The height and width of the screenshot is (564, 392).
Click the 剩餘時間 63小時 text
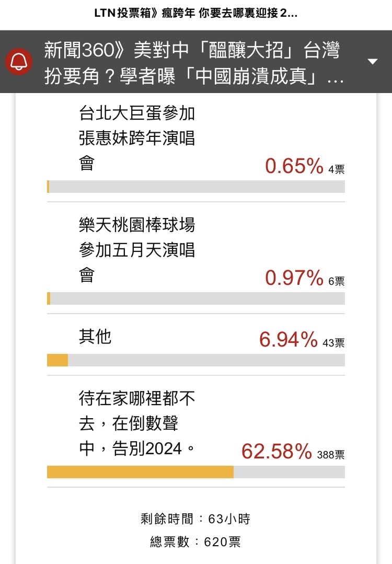pos(195,519)
